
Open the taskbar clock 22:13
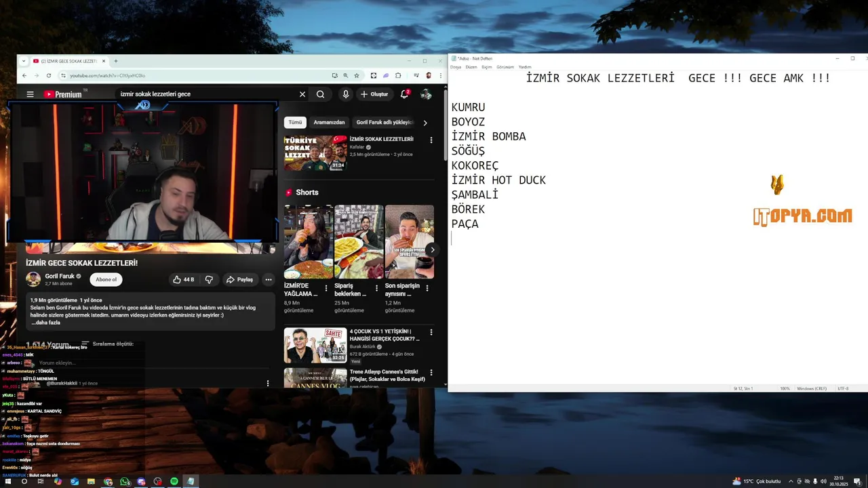point(839,481)
